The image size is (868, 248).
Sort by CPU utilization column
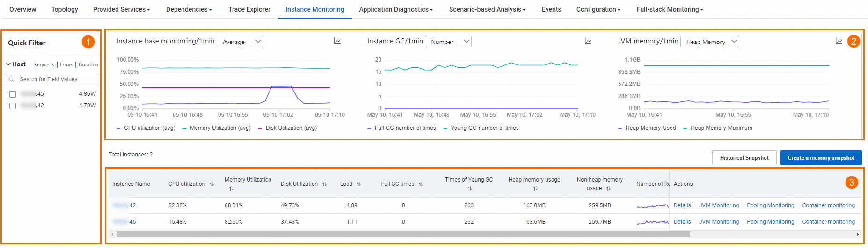[x=212, y=184]
